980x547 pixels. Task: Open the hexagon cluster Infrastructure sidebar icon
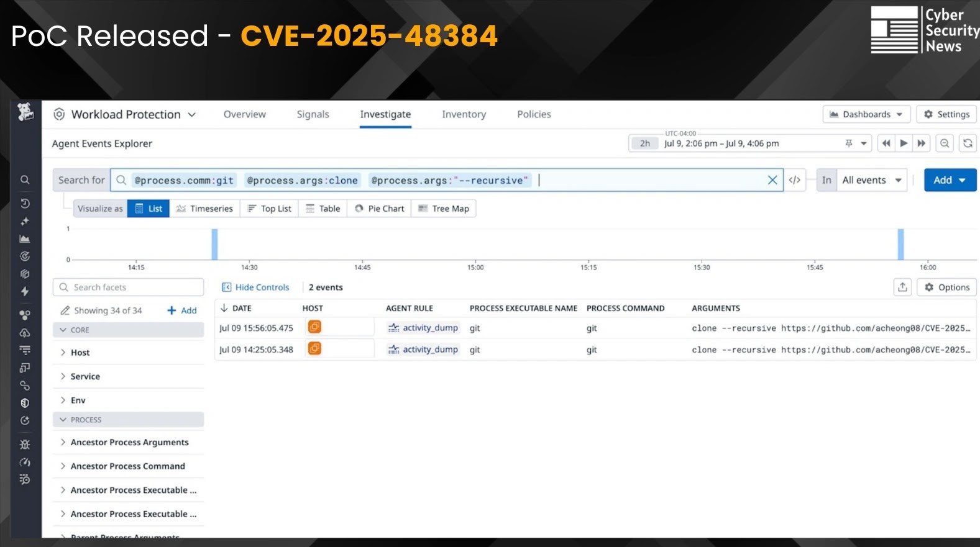(x=25, y=315)
